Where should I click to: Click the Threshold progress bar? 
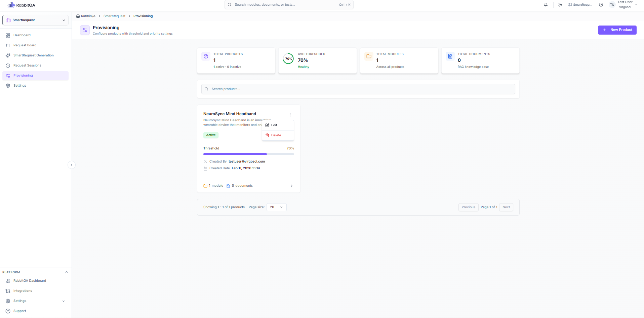click(249, 154)
